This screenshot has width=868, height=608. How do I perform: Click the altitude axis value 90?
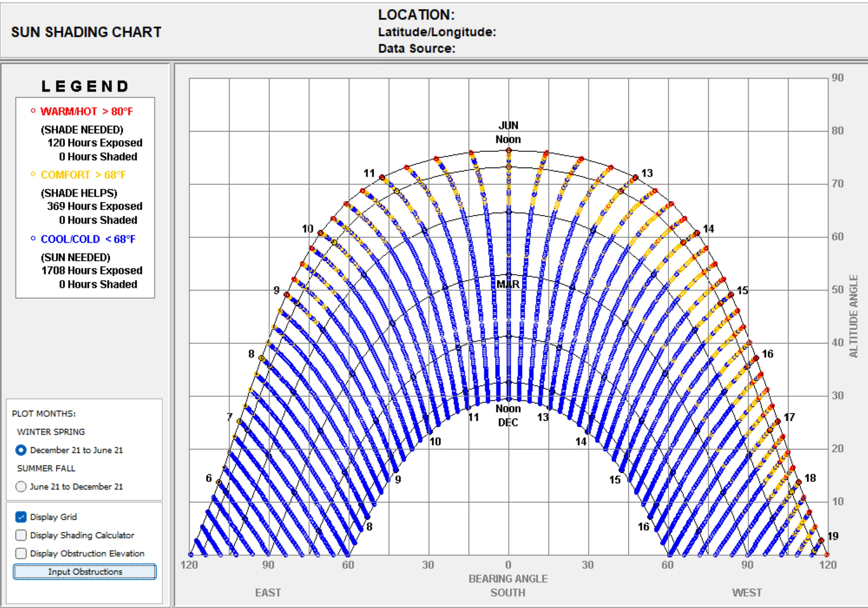(837, 77)
